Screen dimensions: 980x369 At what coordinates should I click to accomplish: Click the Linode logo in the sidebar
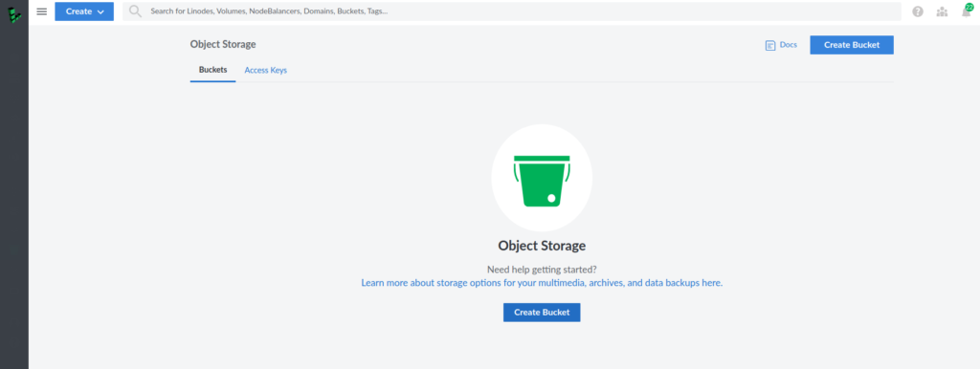pos(14,13)
